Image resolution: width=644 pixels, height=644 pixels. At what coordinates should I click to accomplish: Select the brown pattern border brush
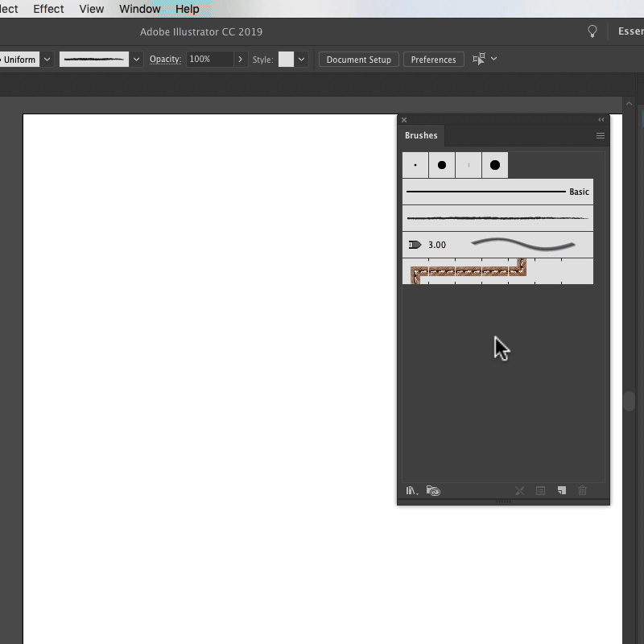pyautogui.click(x=497, y=271)
